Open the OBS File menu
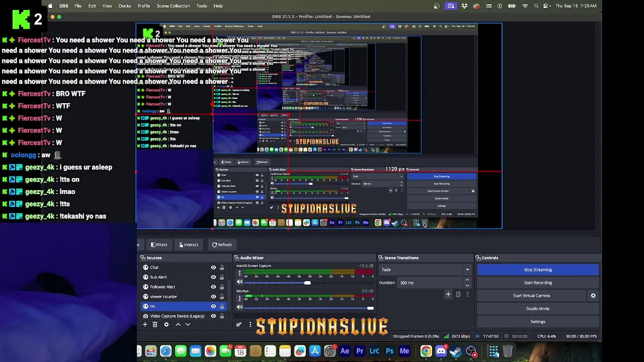The height and width of the screenshot is (362, 644). (x=78, y=6)
